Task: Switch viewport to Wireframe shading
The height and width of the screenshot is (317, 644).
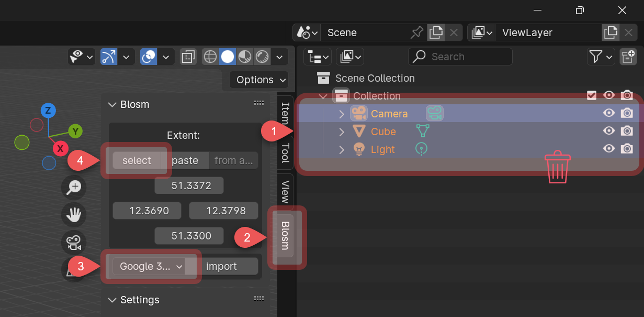Action: click(210, 57)
